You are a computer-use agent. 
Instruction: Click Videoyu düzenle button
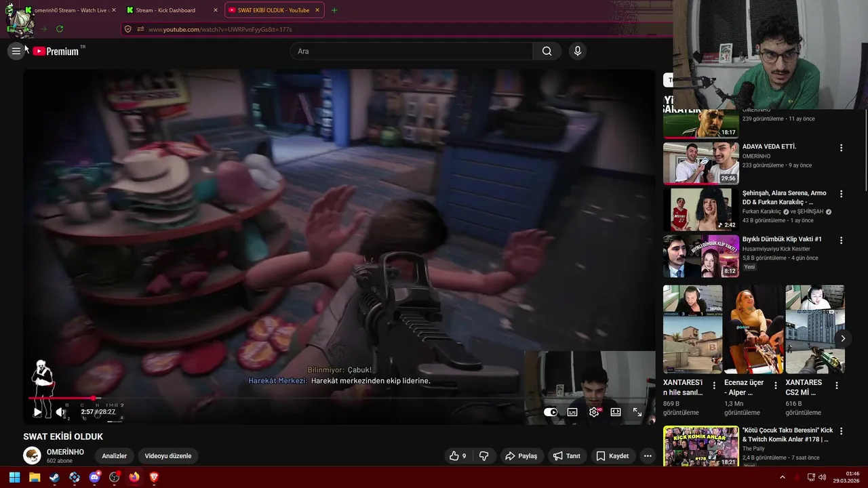(168, 456)
